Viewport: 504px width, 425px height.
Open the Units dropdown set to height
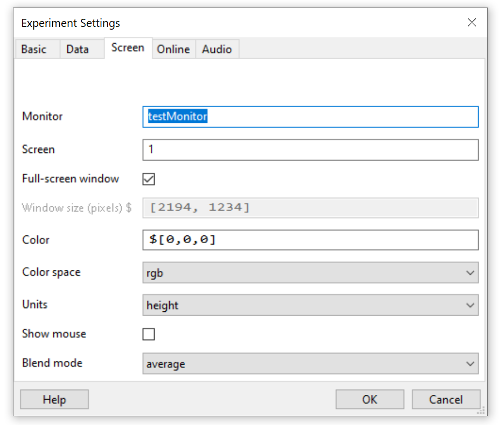click(310, 305)
